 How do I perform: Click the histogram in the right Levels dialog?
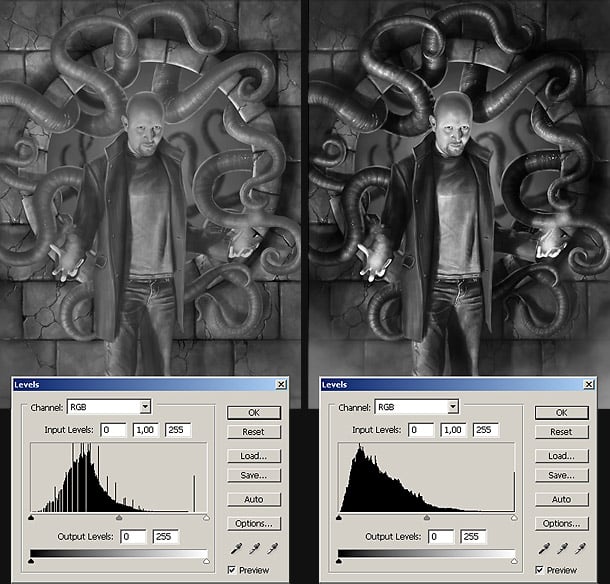[427, 477]
